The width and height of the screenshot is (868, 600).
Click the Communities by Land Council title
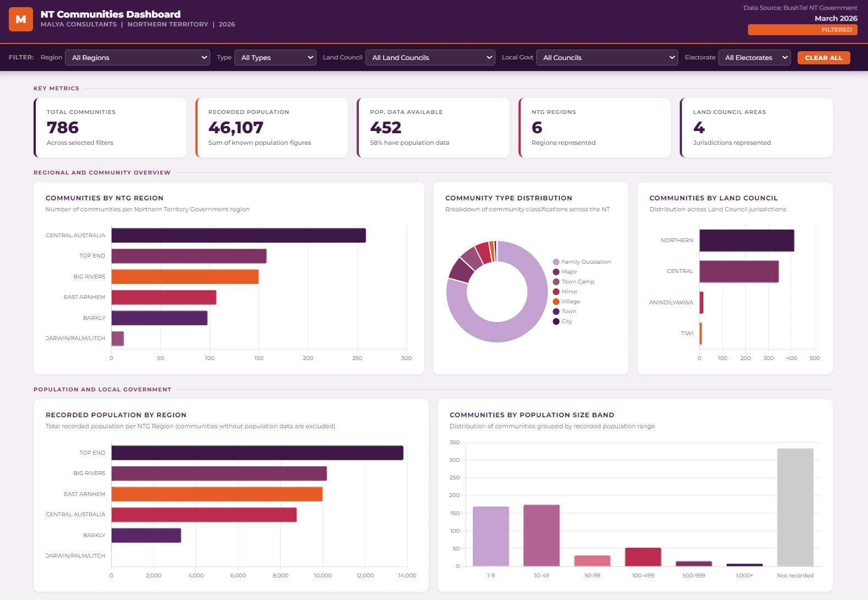(713, 198)
